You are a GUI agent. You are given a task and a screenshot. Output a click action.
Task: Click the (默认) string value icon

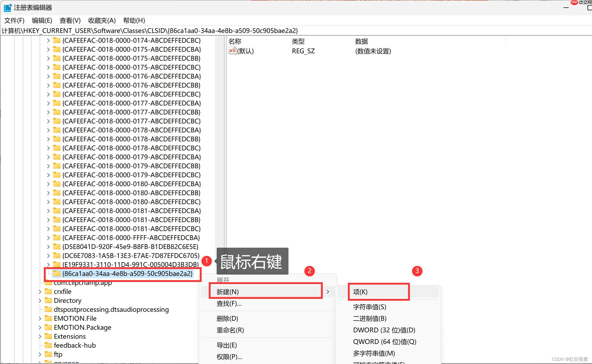232,51
